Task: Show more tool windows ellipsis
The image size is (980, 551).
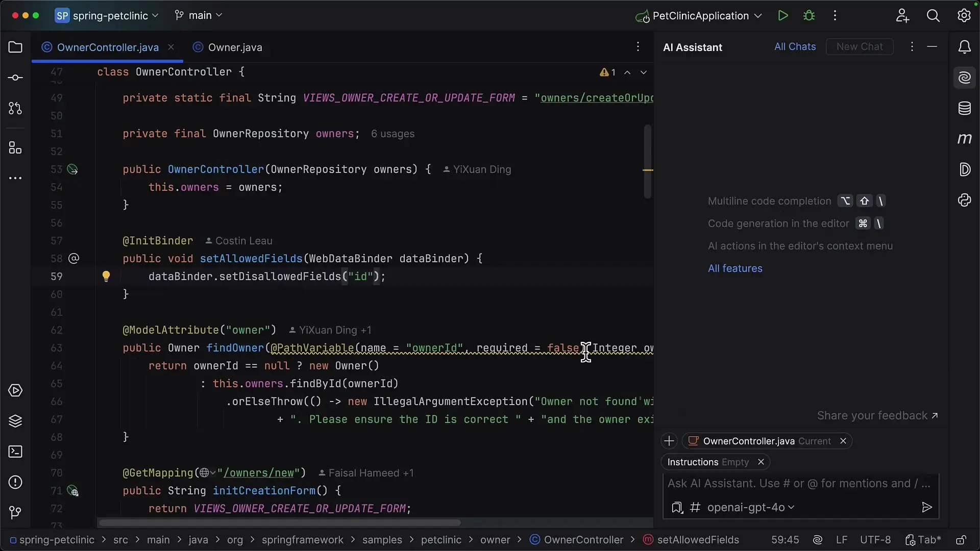Action: tap(15, 178)
